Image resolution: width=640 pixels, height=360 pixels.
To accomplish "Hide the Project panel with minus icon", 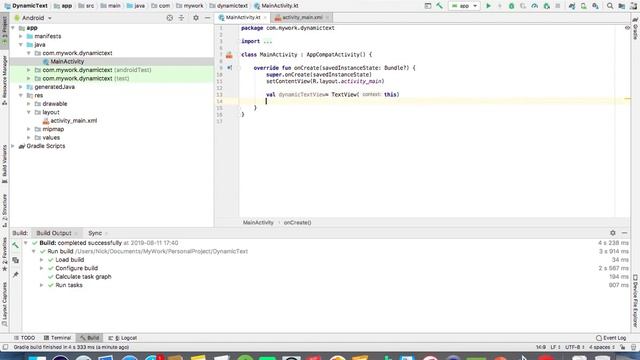I will 207,18.
